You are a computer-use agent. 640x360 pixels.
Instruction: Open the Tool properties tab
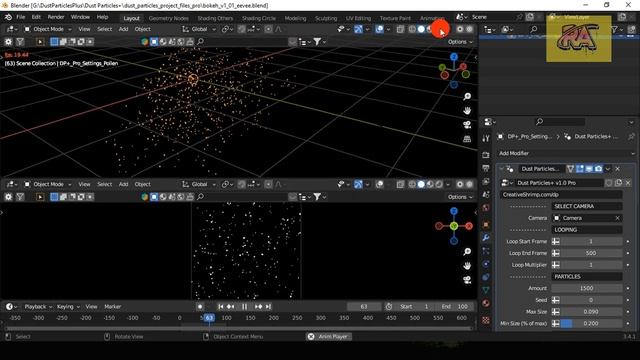pos(486,139)
